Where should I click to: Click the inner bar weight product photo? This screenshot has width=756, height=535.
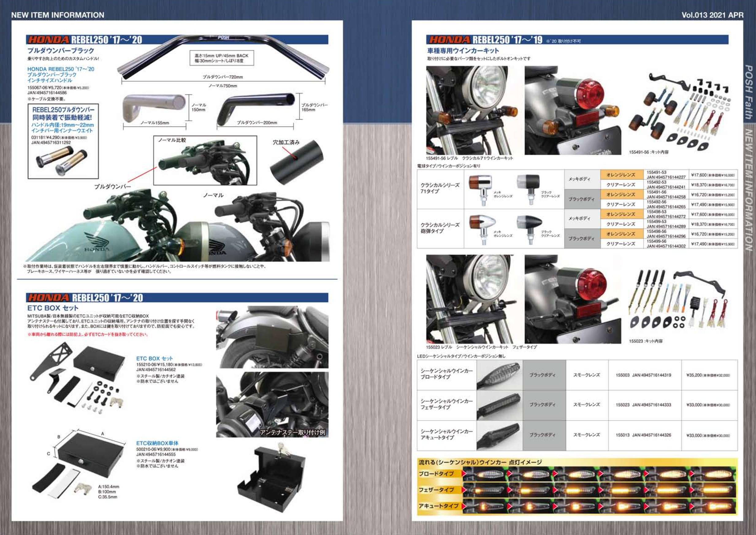click(x=61, y=161)
